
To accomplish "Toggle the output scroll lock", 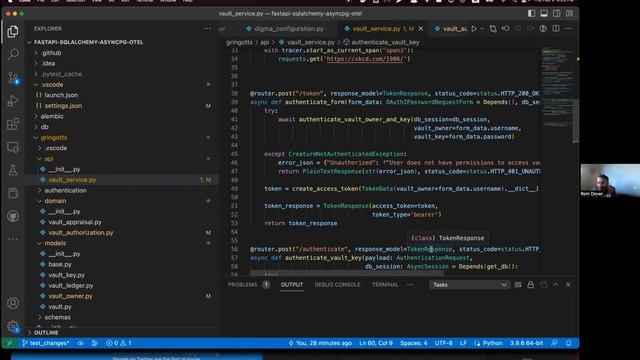I will [531, 284].
